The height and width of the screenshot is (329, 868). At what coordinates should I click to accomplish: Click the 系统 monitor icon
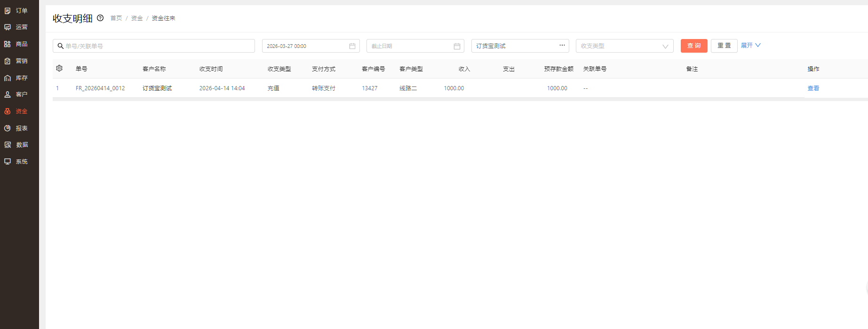(8, 162)
